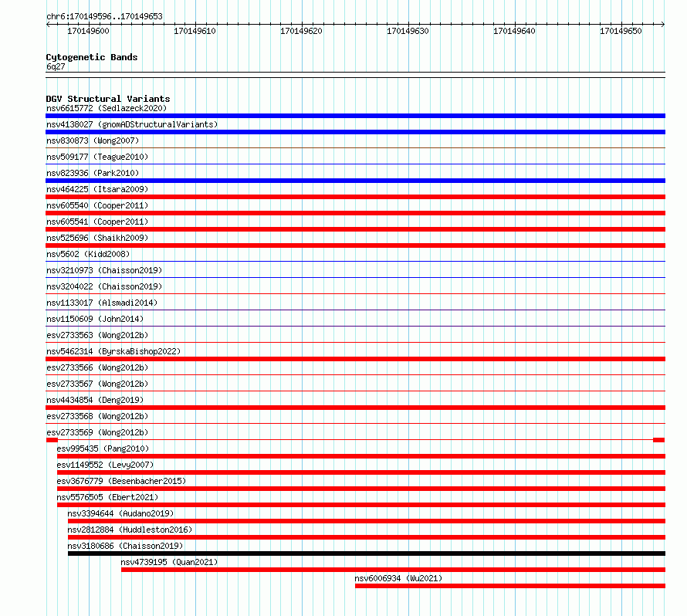
Task: Click the red bar under nsv464225
Action: [x=355, y=197]
